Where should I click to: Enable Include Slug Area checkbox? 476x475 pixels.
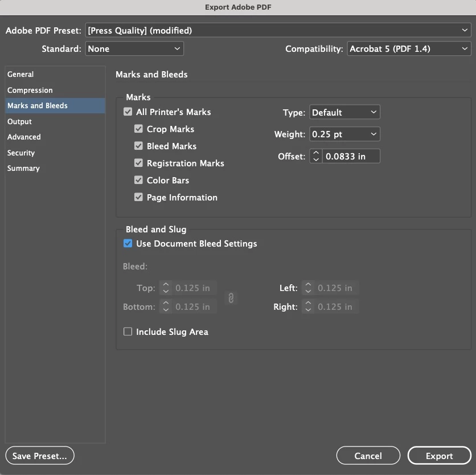pos(128,331)
